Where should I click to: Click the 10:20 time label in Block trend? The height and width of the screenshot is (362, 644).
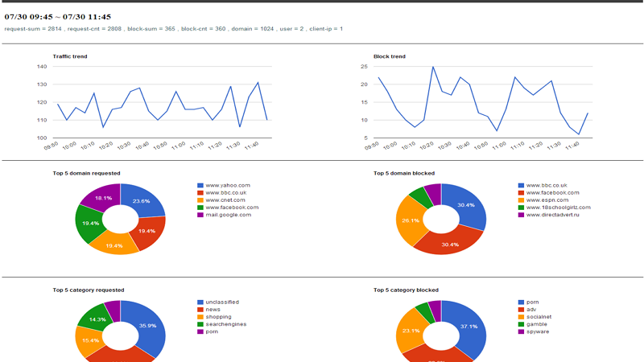[427, 146]
